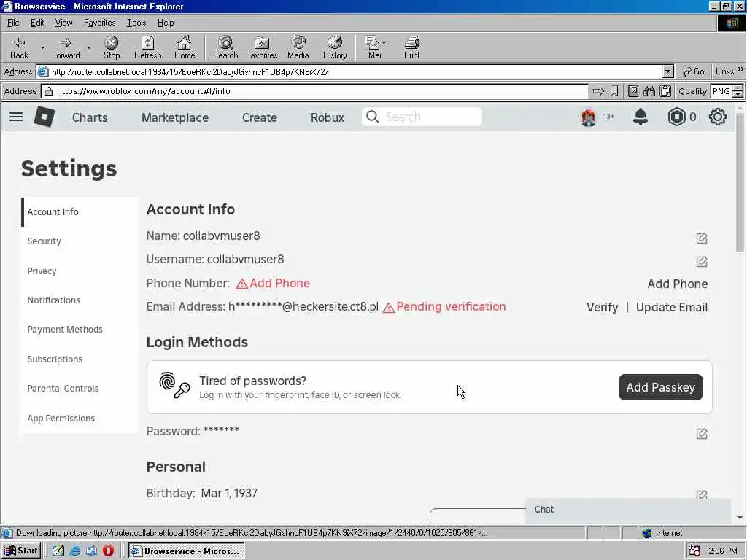Select the Payment Methods tab

(x=80, y=330)
